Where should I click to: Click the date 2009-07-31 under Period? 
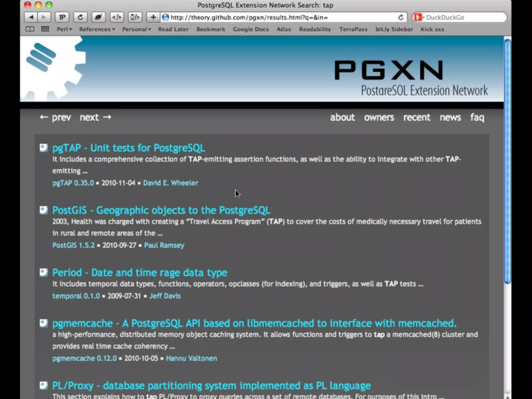click(x=124, y=296)
